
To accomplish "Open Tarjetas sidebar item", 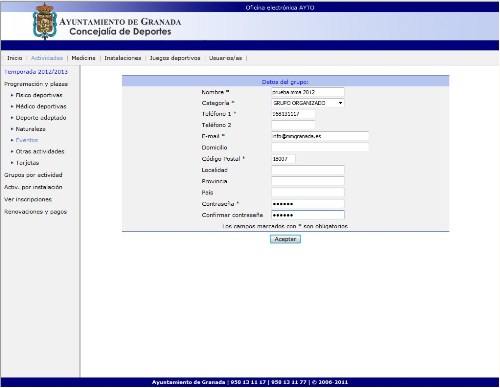I will 27,163.
